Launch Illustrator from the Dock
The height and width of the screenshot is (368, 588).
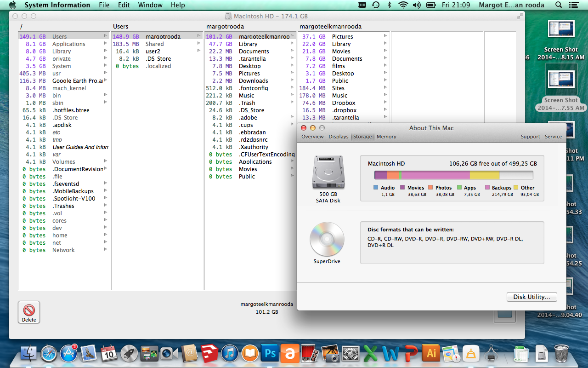(x=431, y=353)
